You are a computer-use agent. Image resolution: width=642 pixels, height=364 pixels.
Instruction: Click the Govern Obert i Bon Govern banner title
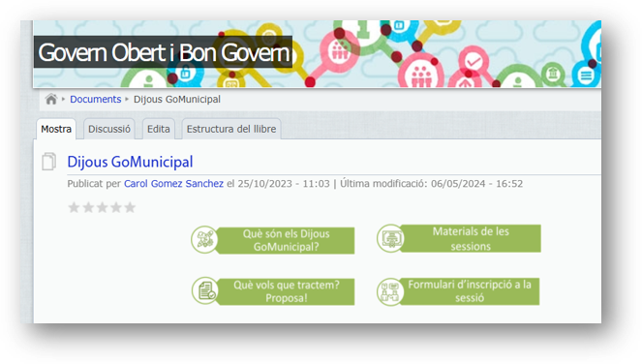pos(164,52)
